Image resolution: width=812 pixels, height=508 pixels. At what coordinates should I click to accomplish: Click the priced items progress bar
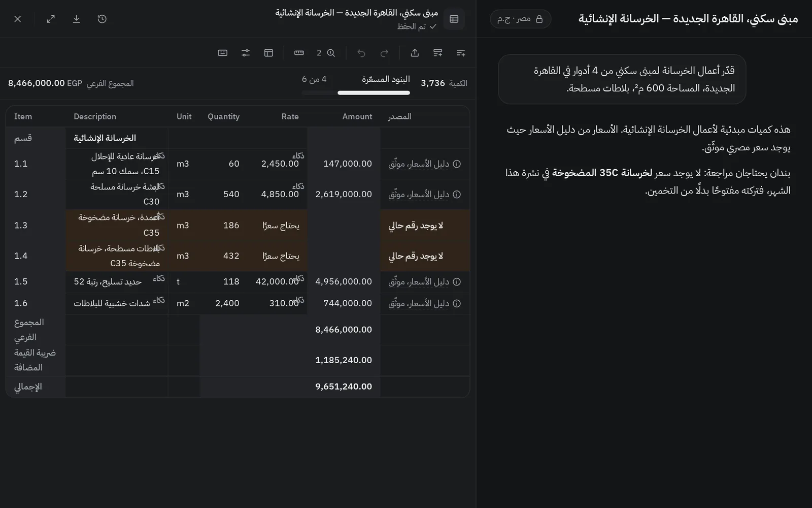pyautogui.click(x=356, y=93)
